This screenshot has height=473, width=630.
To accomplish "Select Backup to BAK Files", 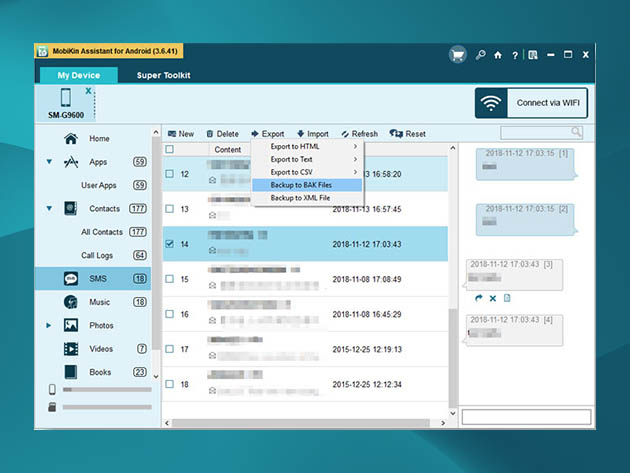I will [307, 185].
